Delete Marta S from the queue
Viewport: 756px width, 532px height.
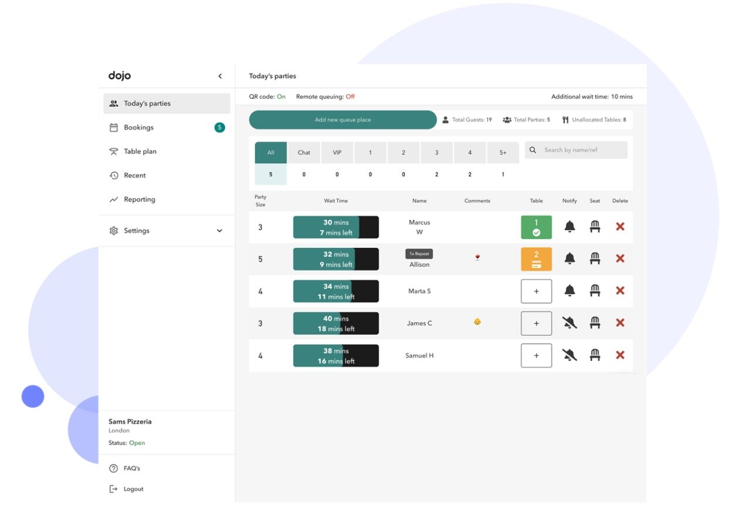pos(620,291)
